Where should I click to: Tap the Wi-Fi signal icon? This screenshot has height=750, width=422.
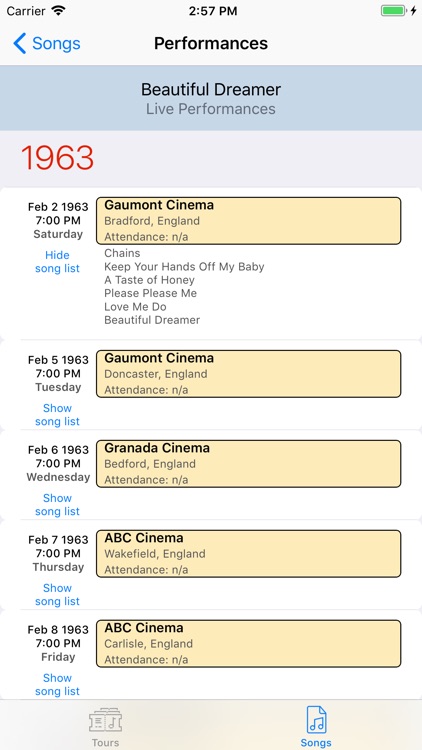[59, 11]
